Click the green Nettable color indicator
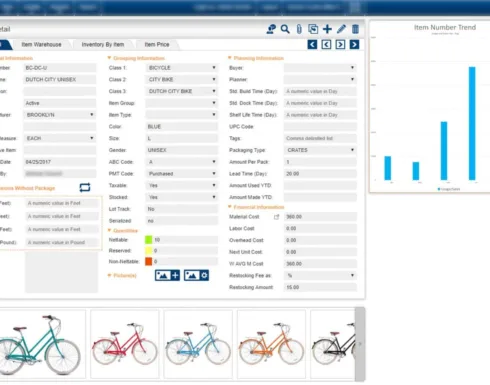Image resolution: width=490 pixels, height=385 pixels. pos(149,240)
